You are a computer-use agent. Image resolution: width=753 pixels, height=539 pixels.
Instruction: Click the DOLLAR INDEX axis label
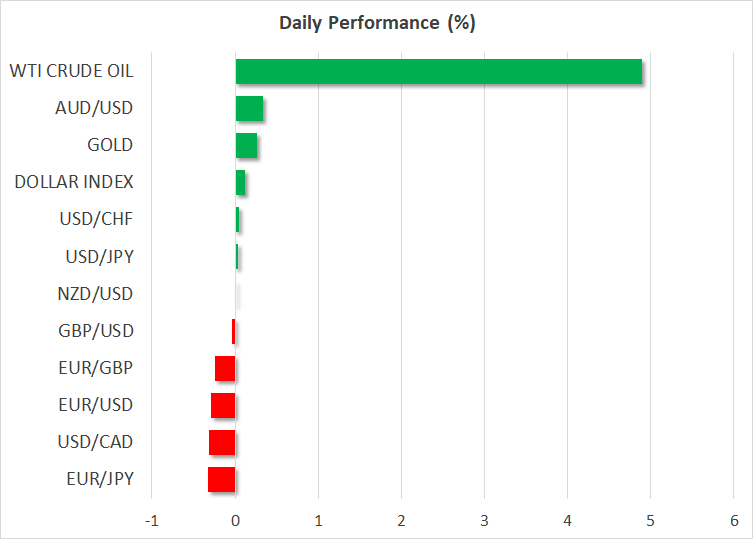[x=74, y=182]
